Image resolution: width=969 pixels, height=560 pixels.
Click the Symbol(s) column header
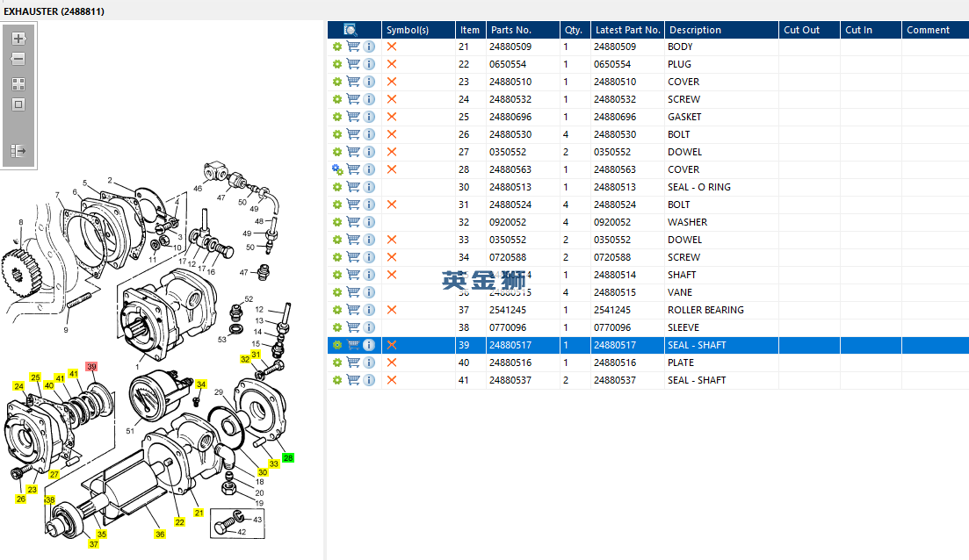pyautogui.click(x=418, y=30)
